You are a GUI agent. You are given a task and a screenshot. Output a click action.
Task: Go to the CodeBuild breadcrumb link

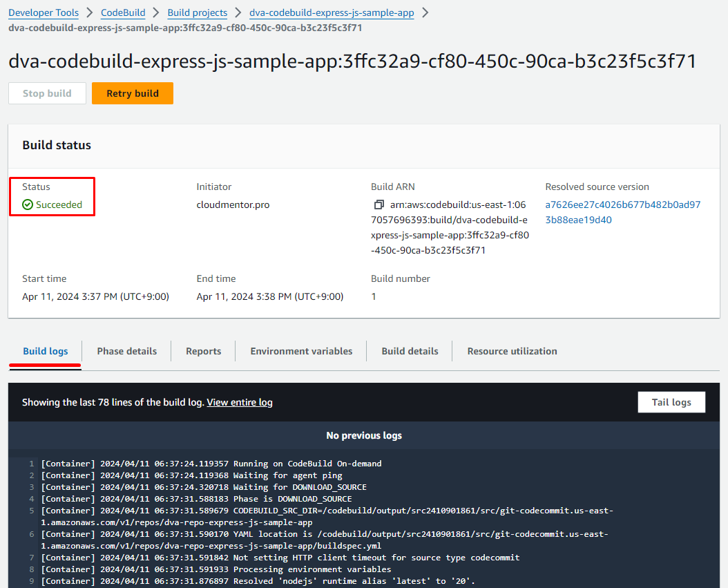[123, 13]
